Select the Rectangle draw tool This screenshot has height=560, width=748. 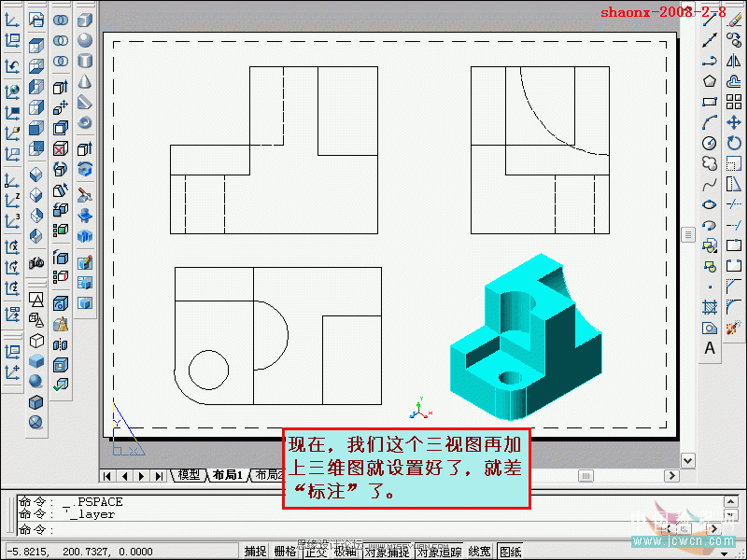point(710,102)
